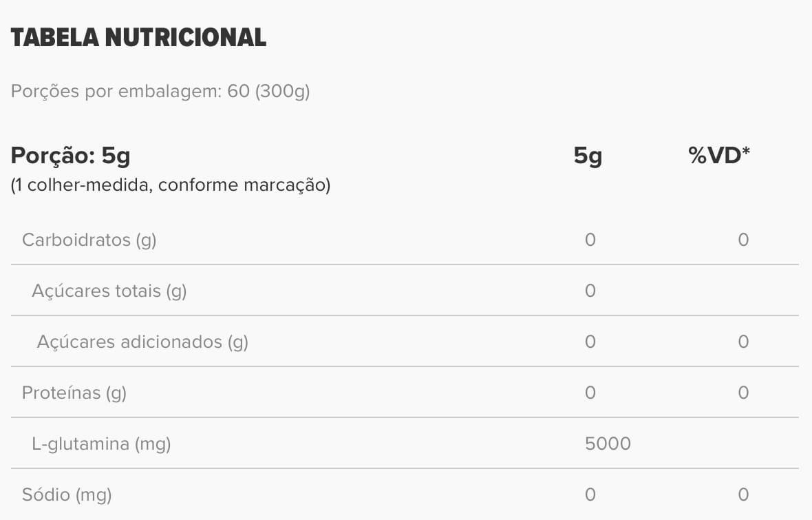The width and height of the screenshot is (812, 520).
Task: Click the 5g column header
Action: 588,156
